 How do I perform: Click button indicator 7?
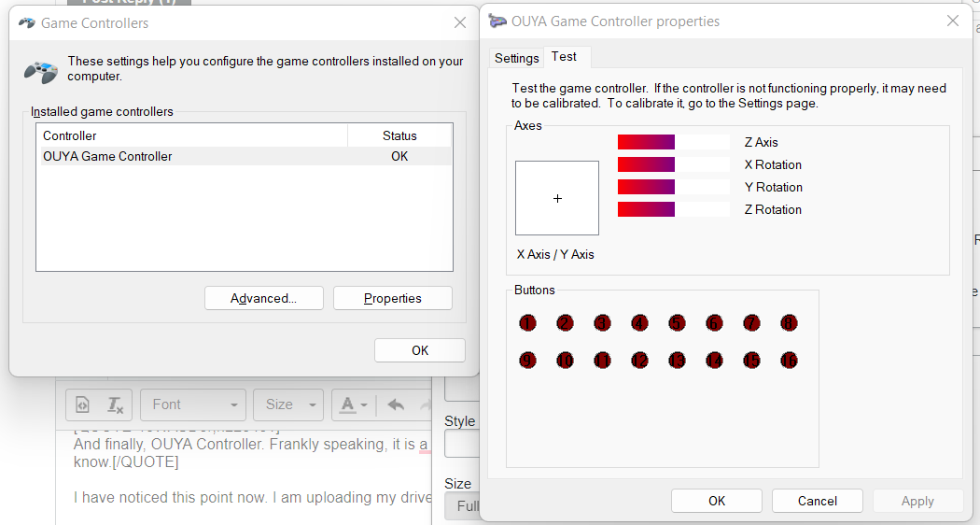coord(752,323)
